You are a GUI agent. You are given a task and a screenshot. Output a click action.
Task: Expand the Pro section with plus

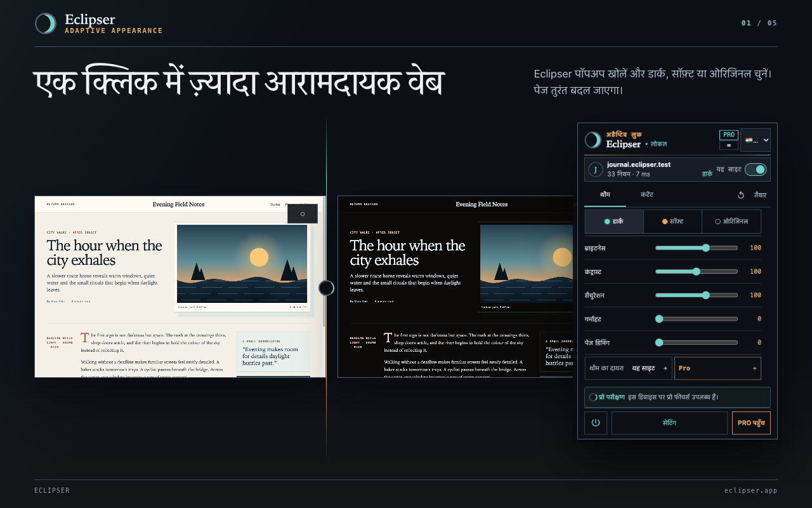tap(717, 368)
